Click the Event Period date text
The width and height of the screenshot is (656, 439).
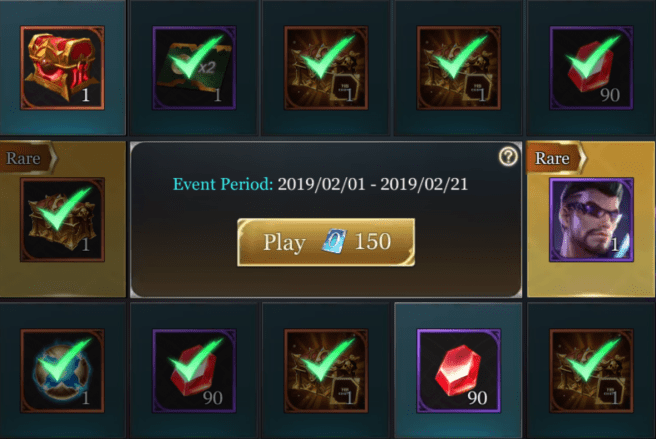click(320, 184)
